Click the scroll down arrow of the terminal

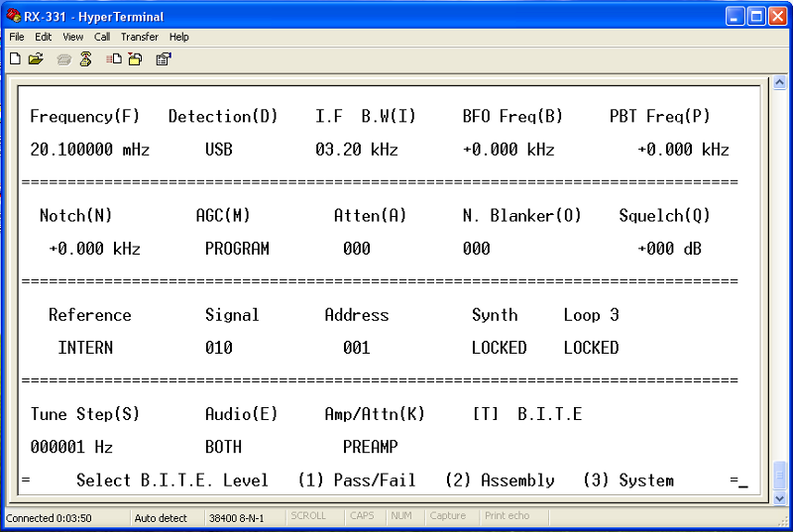778,498
